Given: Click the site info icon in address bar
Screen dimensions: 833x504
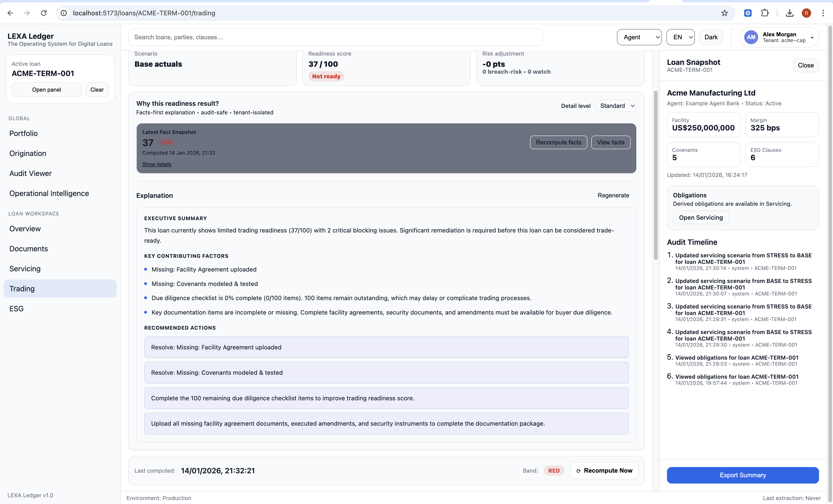Looking at the screenshot, I should [x=63, y=13].
